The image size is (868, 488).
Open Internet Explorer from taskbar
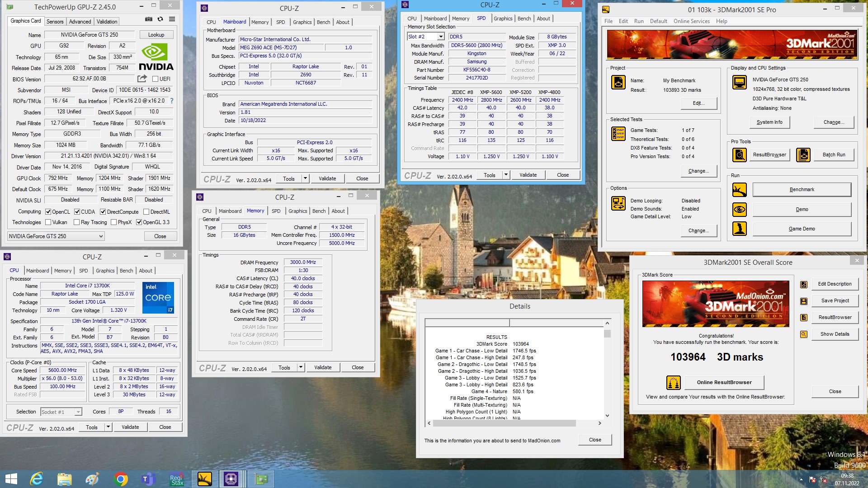(x=36, y=479)
